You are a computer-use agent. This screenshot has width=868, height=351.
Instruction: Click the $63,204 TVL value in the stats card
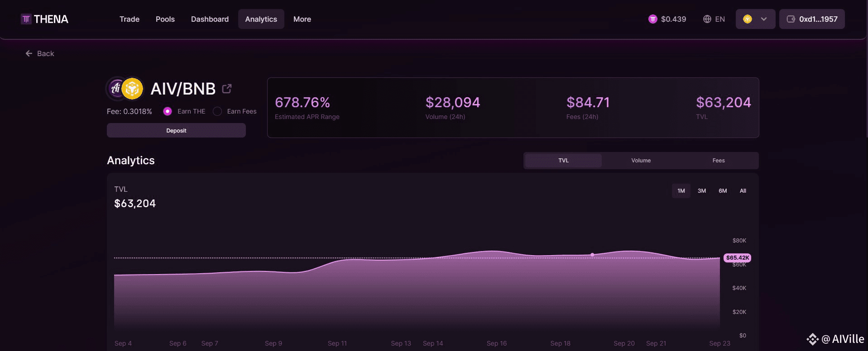[x=724, y=103]
